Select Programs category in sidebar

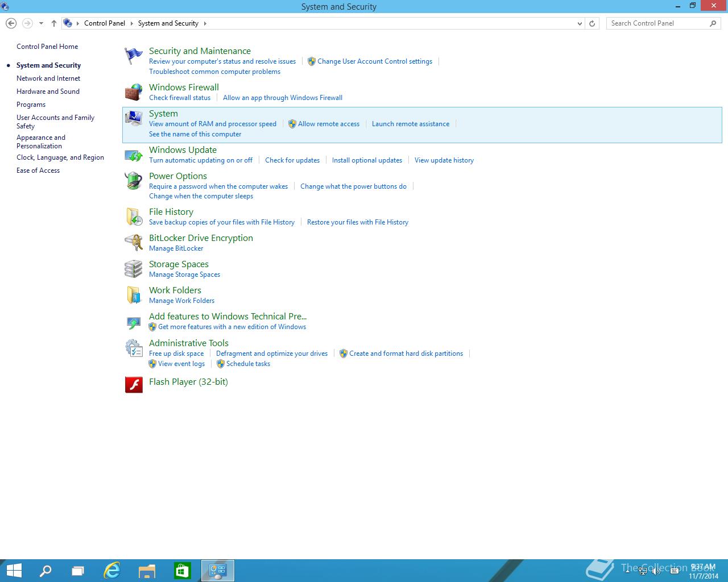31,105
